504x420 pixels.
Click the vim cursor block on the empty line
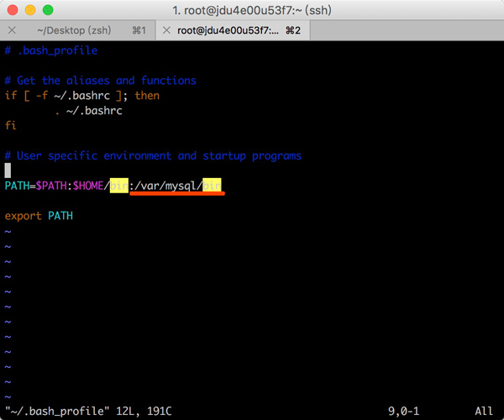pos(8,171)
